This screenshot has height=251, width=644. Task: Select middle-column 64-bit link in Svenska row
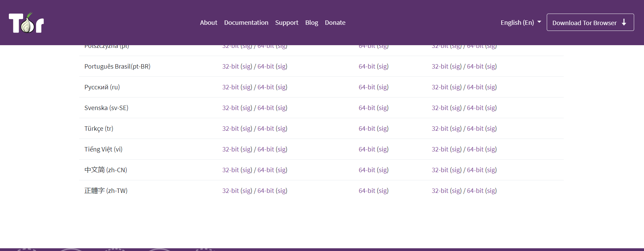click(367, 108)
